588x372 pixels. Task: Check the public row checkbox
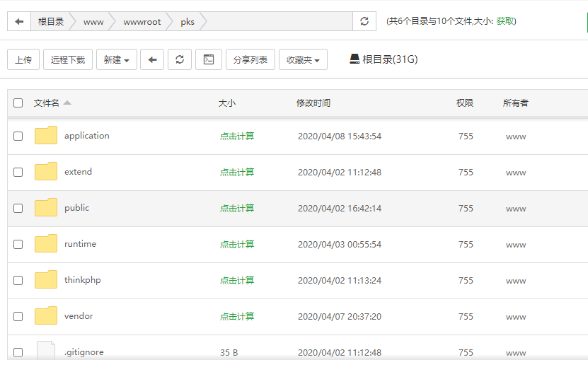pos(18,209)
